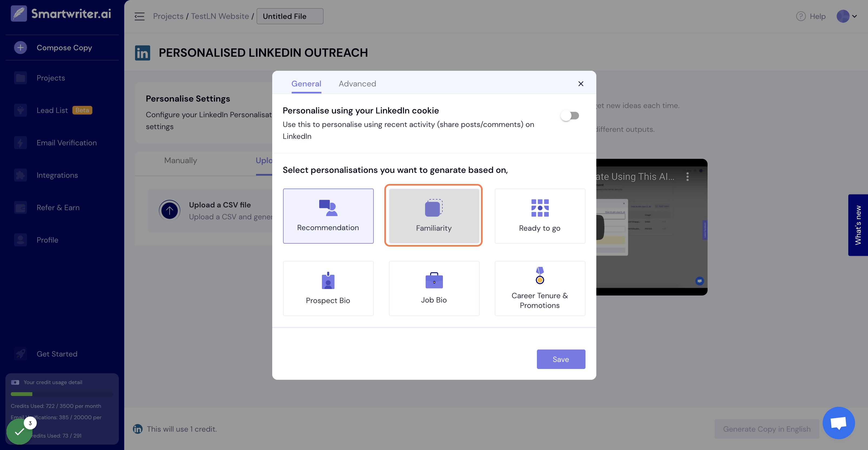The image size is (868, 450).
Task: Open the TestLN Website breadcrumb
Action: (x=220, y=16)
